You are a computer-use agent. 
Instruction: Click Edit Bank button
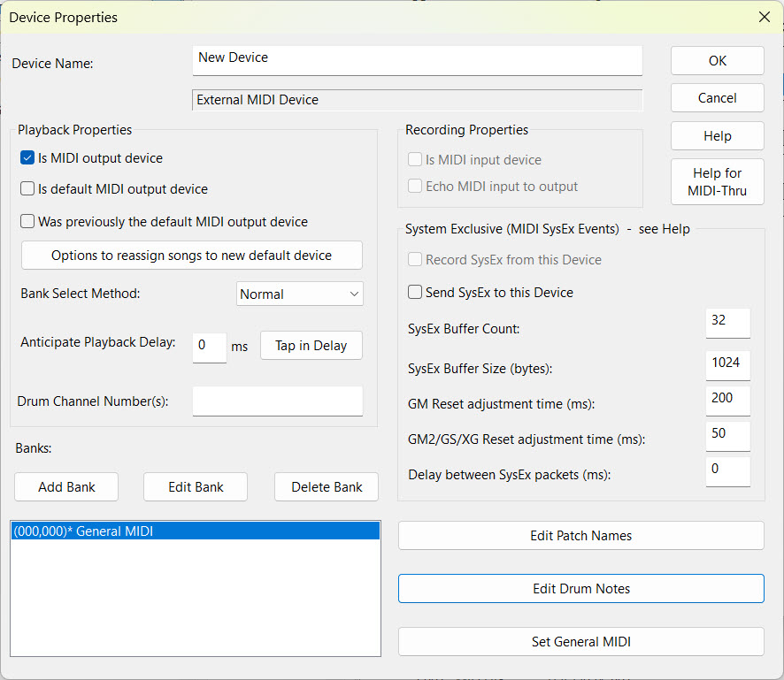(x=196, y=487)
